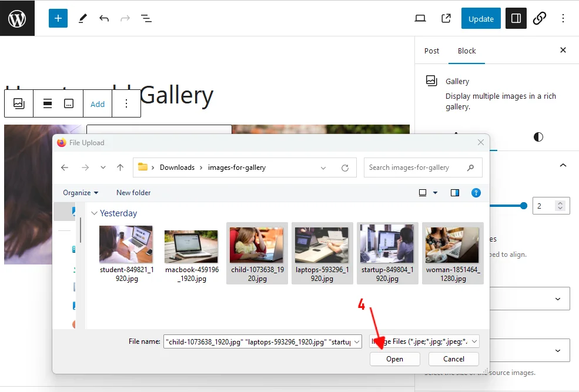This screenshot has width=579, height=392.
Task: Click the Update button
Action: 480,18
